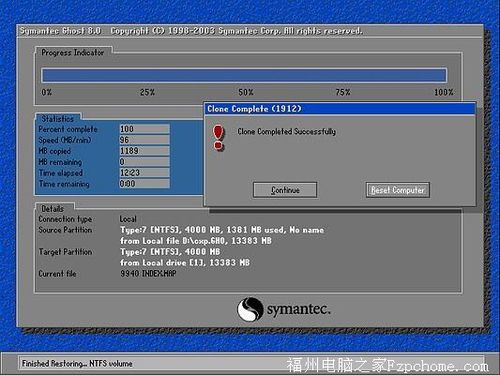This screenshot has width=500, height=375.
Task: Click the symantec brand text
Action: 299,310
